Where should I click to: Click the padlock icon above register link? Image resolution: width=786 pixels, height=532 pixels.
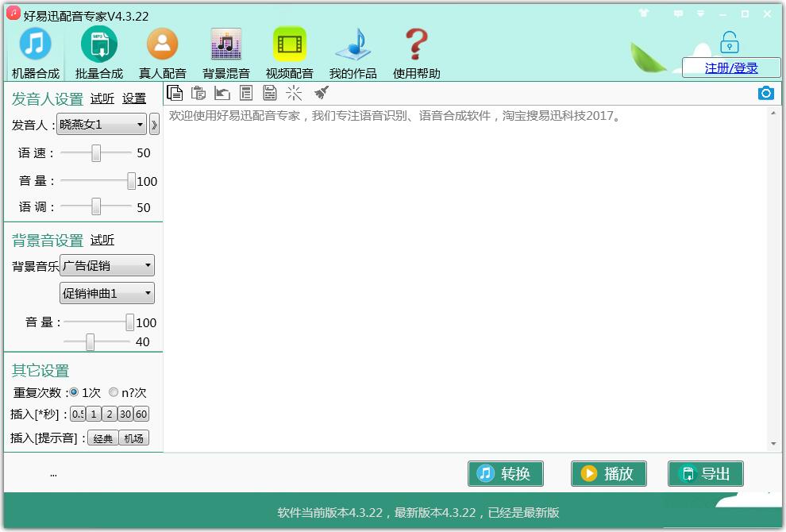tap(729, 42)
